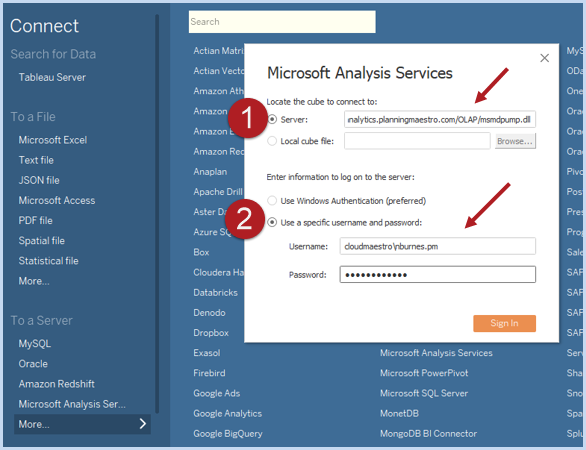Open Tableau Server under Search for Data
The image size is (586, 450).
(52, 77)
